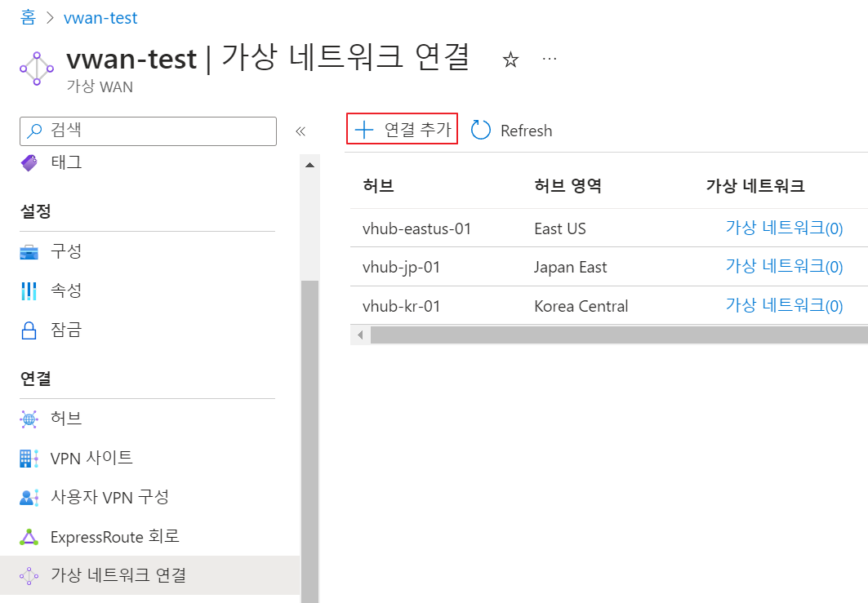Open 가상 네트워크(0) link for vhub-eastus-01

click(x=785, y=228)
